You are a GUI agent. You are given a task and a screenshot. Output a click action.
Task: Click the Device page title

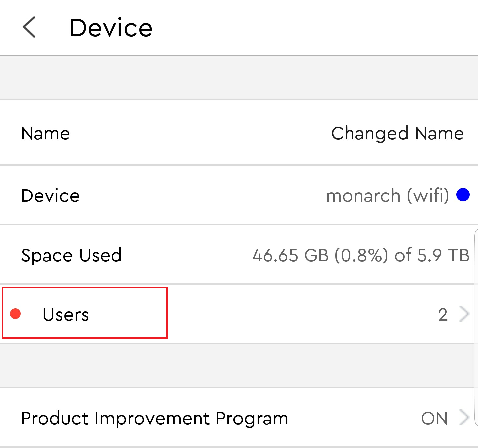[111, 28]
